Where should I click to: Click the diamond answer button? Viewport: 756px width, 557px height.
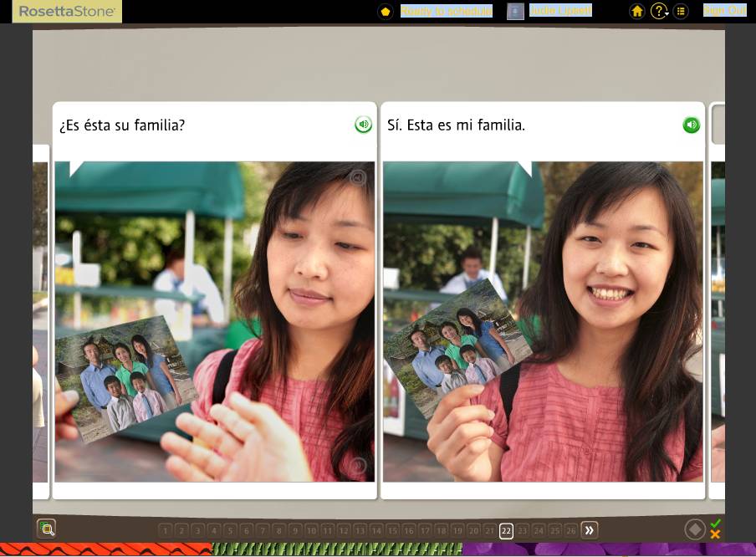[x=695, y=529]
